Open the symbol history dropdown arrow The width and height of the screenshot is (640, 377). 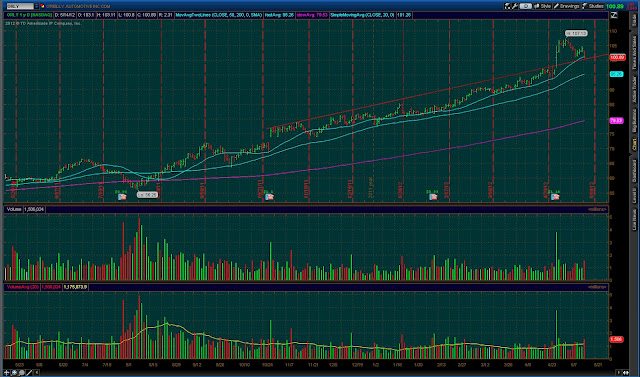coord(37,6)
